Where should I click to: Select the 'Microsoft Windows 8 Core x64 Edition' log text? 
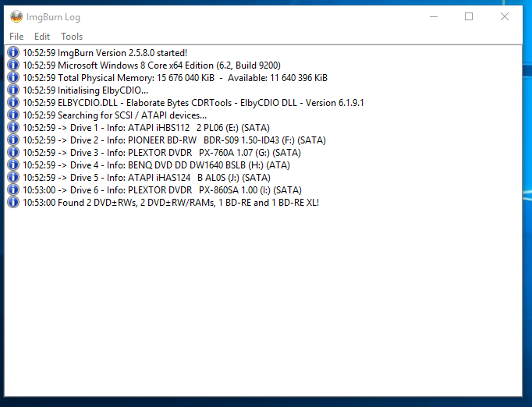point(136,65)
